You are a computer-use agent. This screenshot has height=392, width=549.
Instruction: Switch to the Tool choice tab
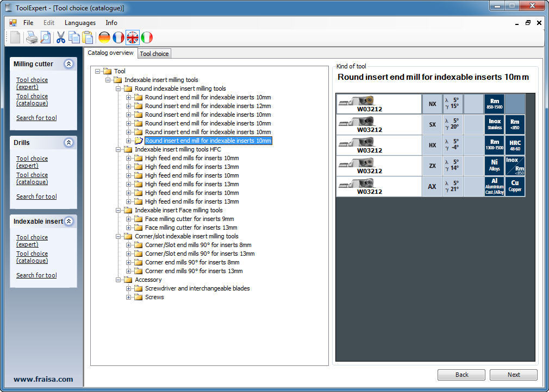pos(154,53)
